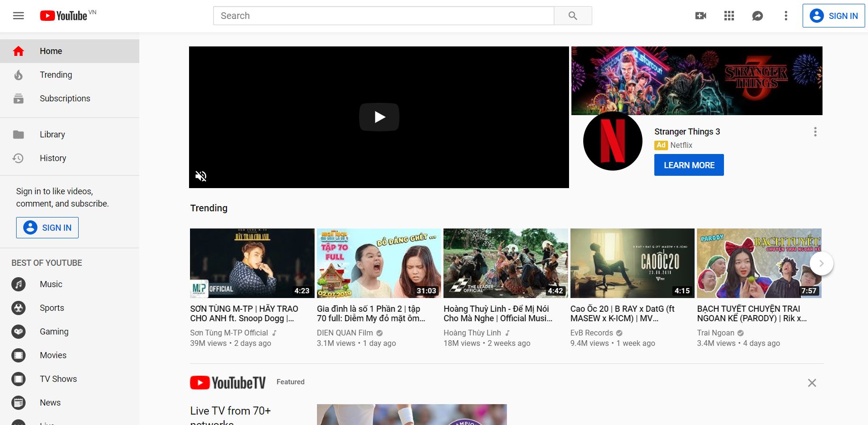This screenshot has width=868, height=425.
Task: Unmute the featured video player
Action: click(201, 176)
